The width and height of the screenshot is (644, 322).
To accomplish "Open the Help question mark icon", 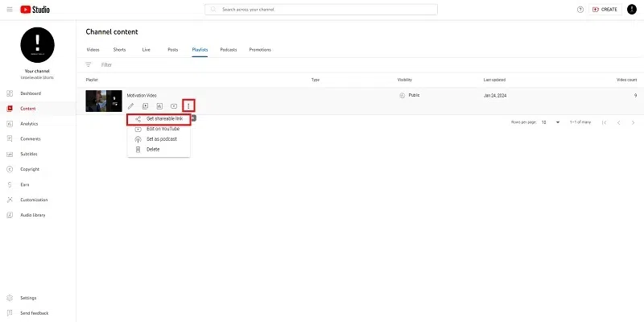I will coord(580,10).
